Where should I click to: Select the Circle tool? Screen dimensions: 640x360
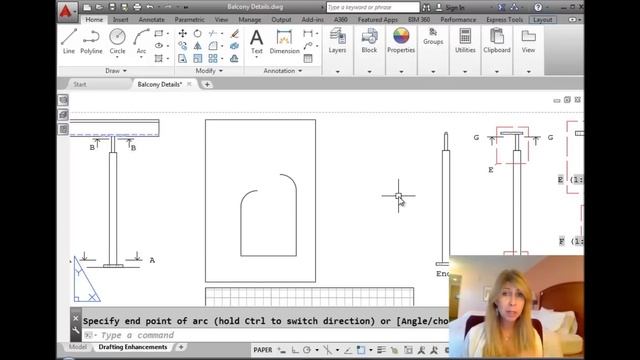click(x=117, y=41)
